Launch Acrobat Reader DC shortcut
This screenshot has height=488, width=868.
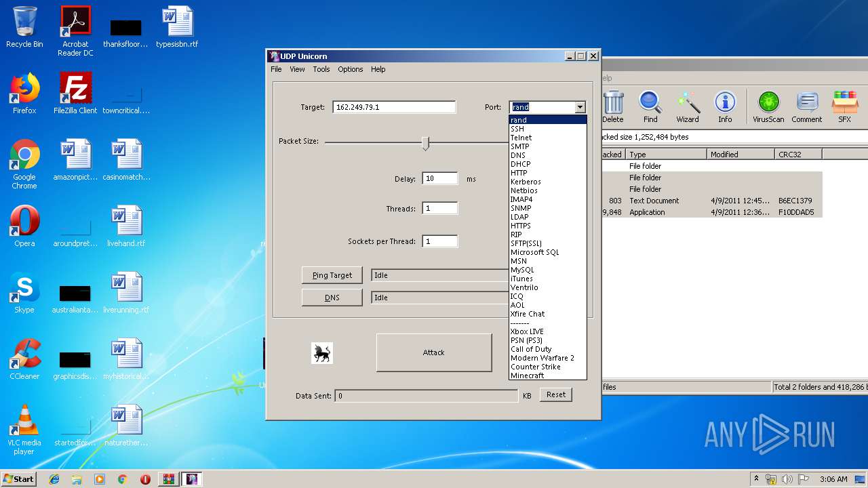[75, 30]
